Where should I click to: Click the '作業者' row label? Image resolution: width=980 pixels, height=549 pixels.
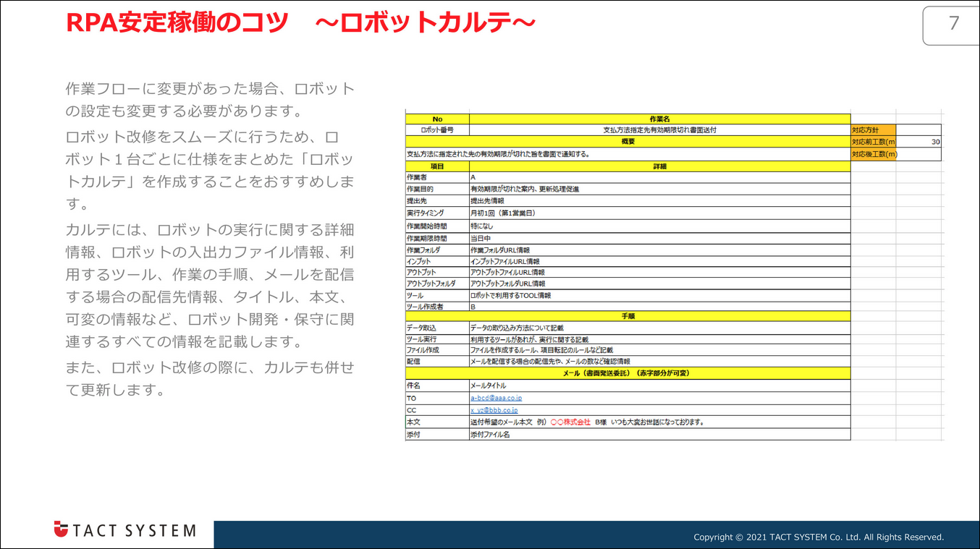pyautogui.click(x=437, y=177)
